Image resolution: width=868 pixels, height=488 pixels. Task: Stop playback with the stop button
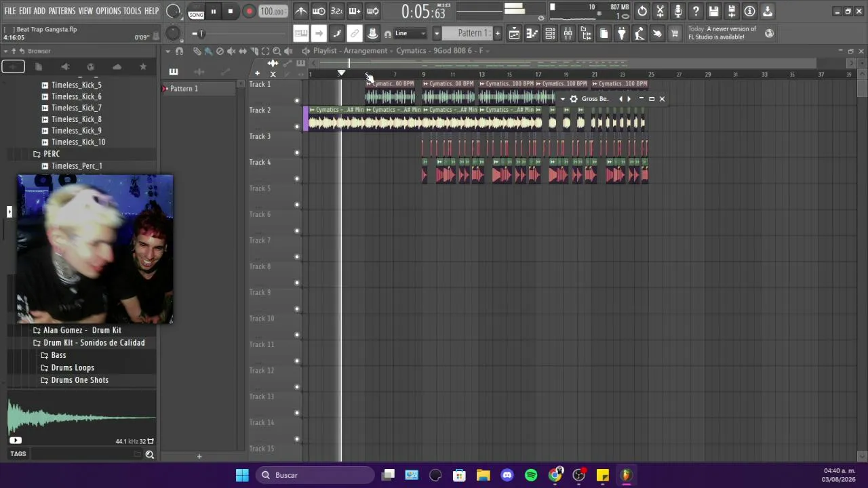pyautogui.click(x=231, y=11)
